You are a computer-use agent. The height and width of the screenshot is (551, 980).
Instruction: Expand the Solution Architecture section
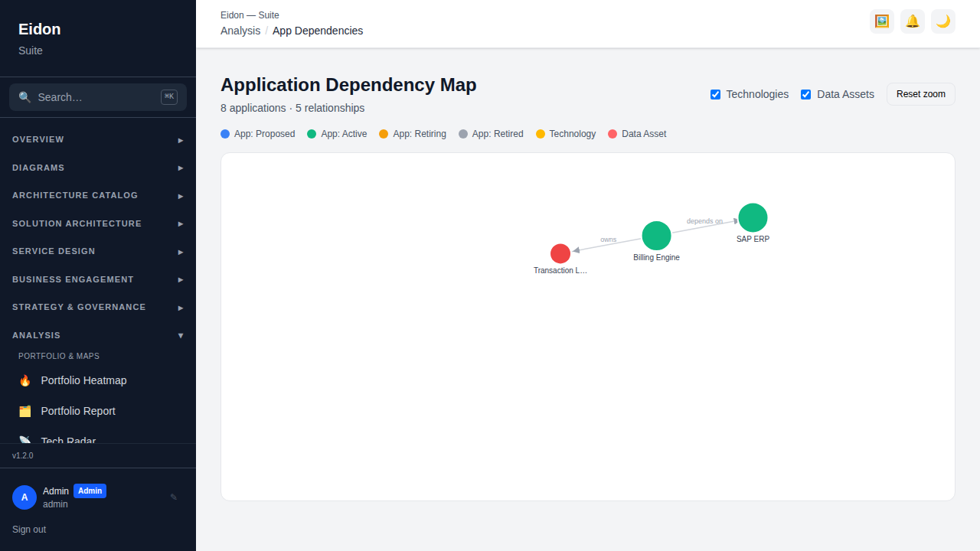[98, 223]
